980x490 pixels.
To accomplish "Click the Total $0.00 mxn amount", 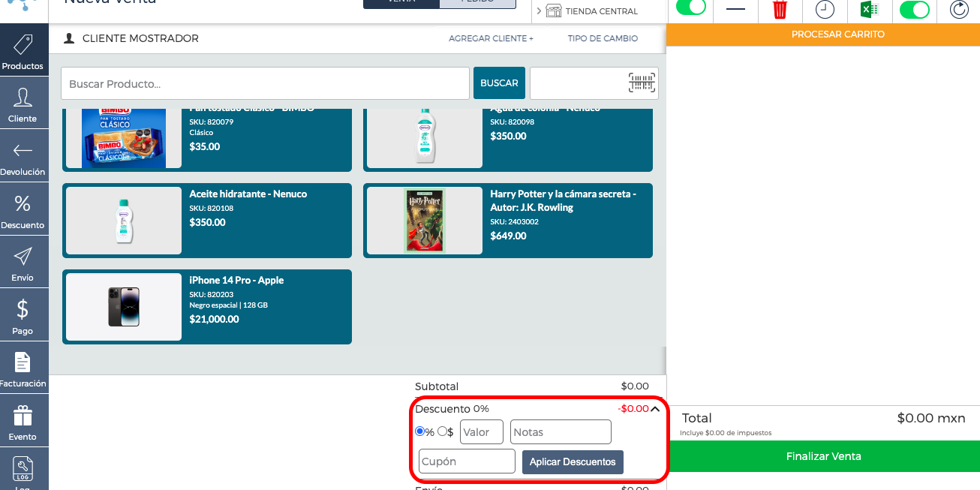I will (931, 418).
